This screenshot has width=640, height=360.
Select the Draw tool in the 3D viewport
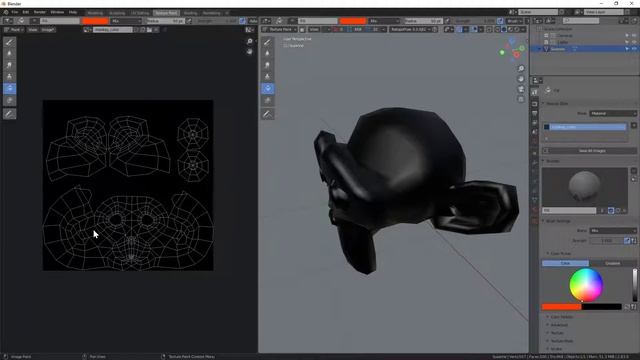tap(268, 42)
